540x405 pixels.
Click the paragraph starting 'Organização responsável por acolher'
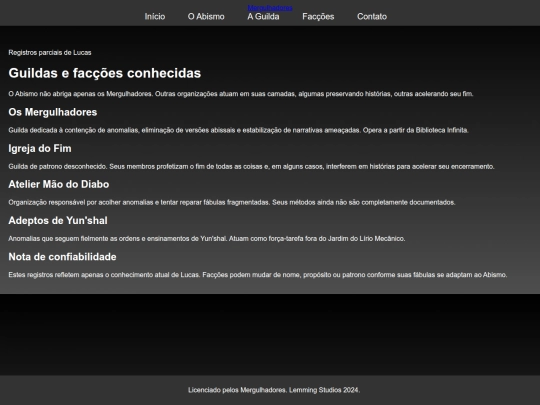click(x=232, y=202)
